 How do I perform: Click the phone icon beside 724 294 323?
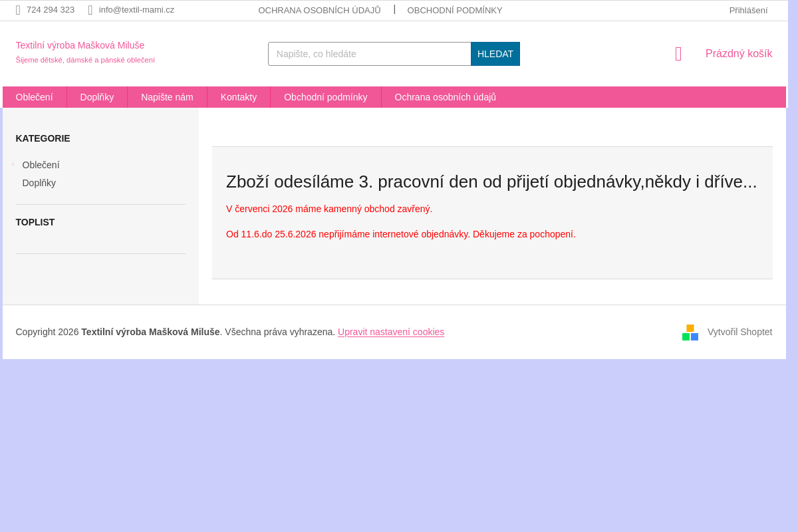(x=18, y=10)
